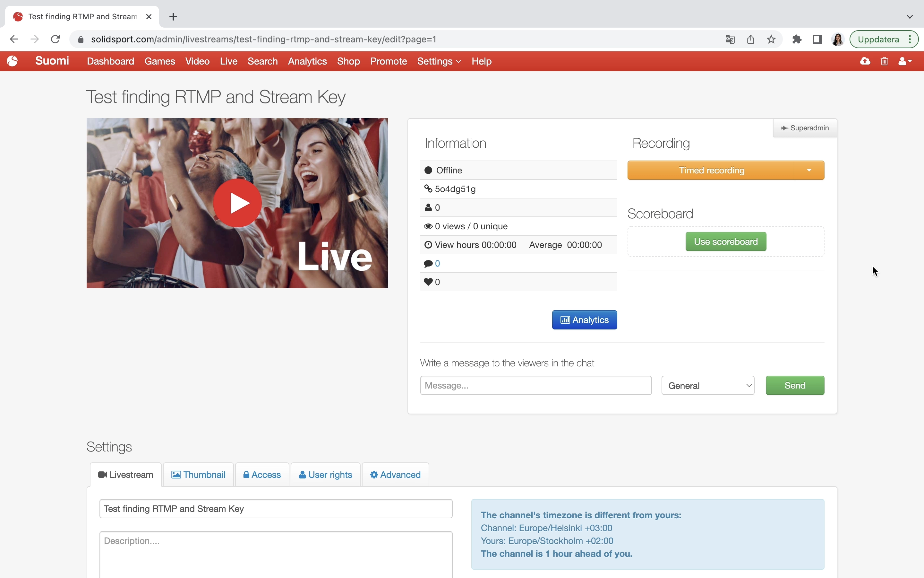The width and height of the screenshot is (924, 578).
Task: Open the Video menu item
Action: tap(197, 61)
